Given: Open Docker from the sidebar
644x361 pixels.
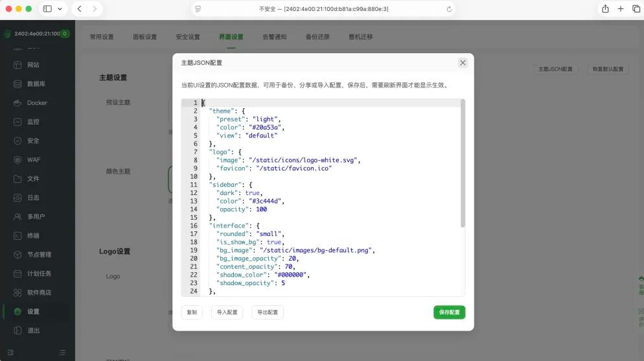Looking at the screenshot, I should (x=37, y=103).
